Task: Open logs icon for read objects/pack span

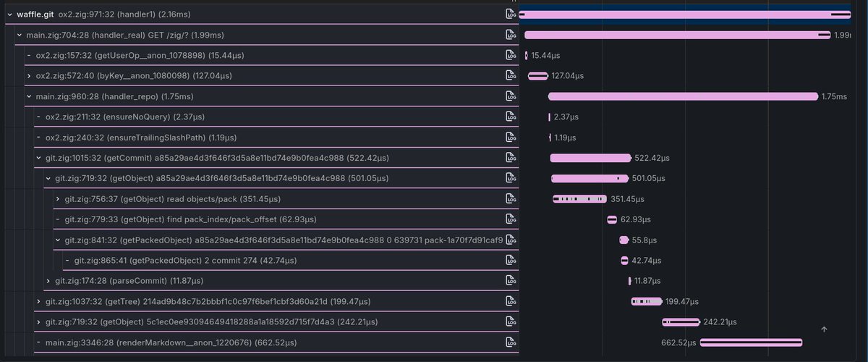Action: pos(511,198)
